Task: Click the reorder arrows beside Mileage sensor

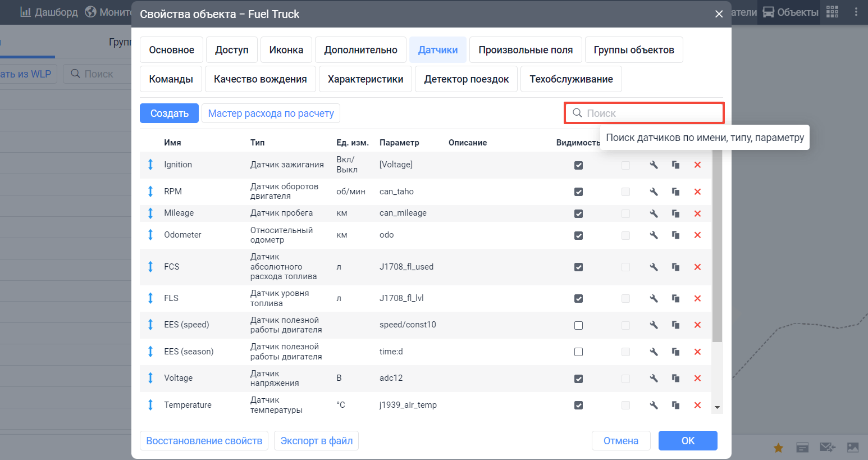Action: [x=150, y=213]
